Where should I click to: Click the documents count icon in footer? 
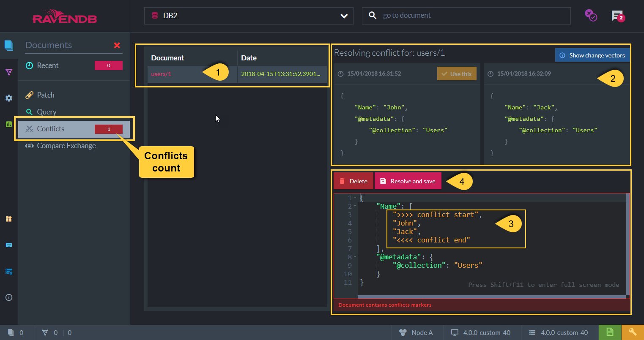pos(11,332)
